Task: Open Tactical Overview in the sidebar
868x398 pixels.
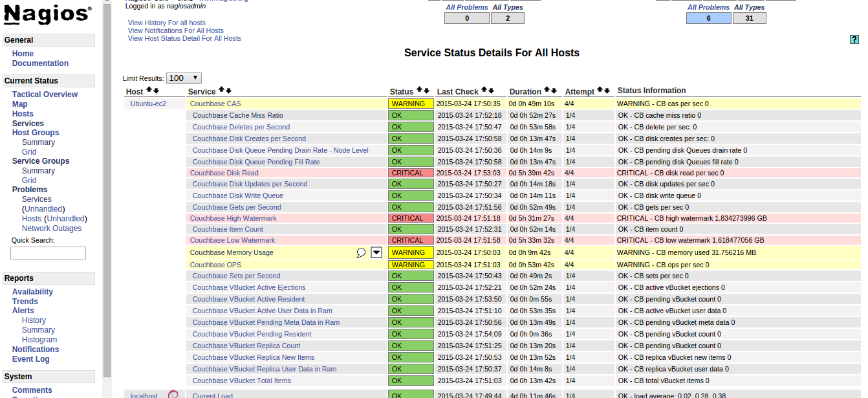Action: click(x=45, y=94)
